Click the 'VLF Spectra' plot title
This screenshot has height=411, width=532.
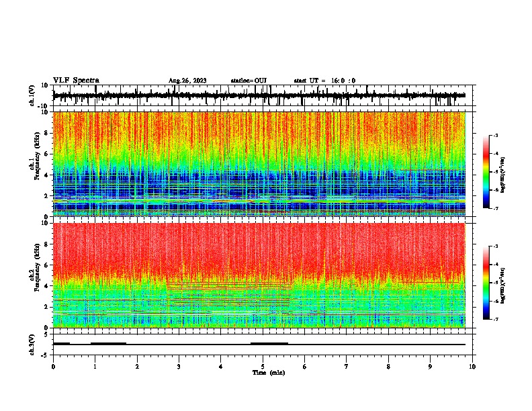pyautogui.click(x=76, y=81)
